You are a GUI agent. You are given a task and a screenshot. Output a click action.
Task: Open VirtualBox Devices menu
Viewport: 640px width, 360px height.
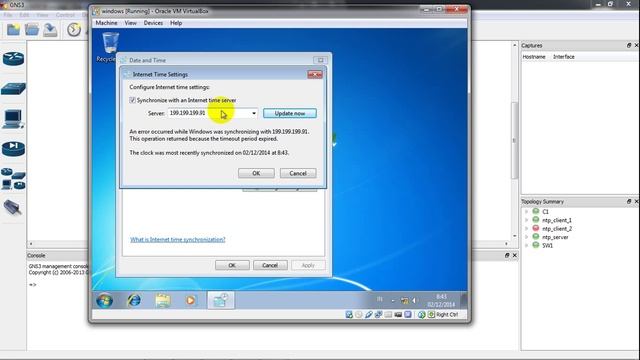pos(153,23)
